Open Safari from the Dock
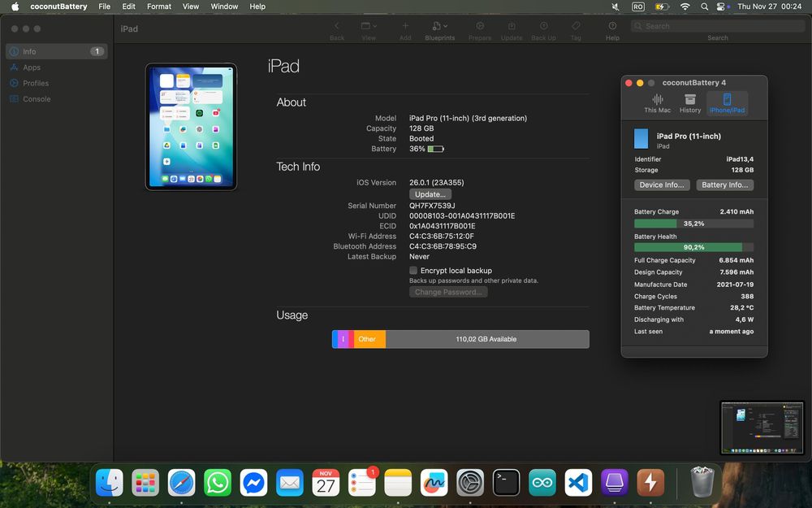Screen dimensions: 812x508 181,483
